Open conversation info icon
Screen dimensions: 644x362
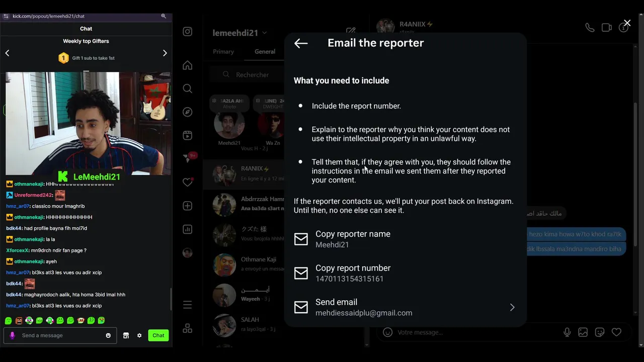pos(623,28)
